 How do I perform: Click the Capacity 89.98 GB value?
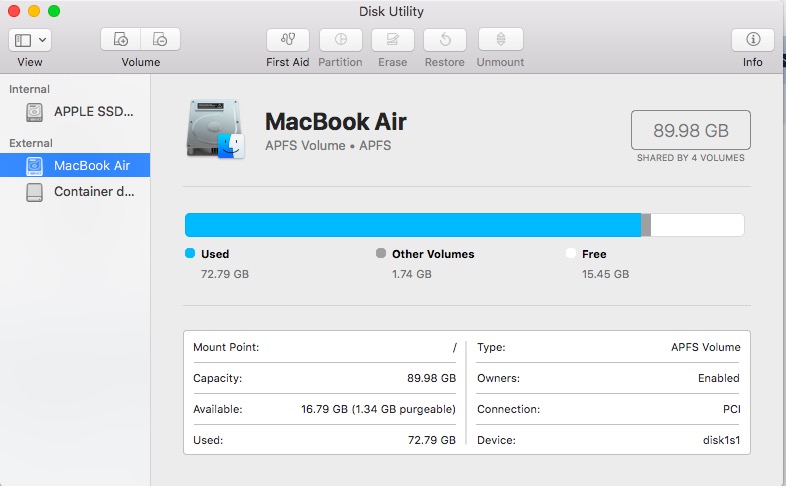[x=431, y=378]
